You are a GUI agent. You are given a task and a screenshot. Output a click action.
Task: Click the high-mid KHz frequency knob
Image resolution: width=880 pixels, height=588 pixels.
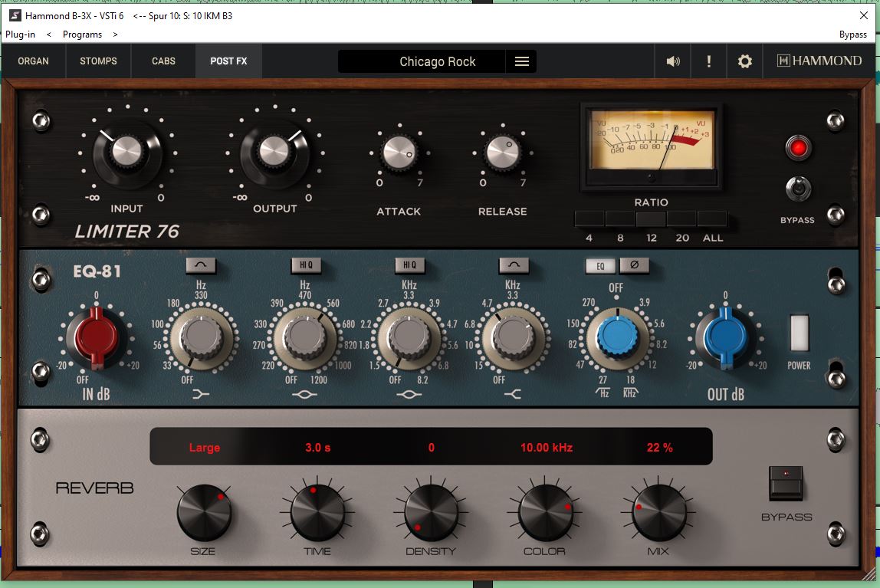point(409,338)
